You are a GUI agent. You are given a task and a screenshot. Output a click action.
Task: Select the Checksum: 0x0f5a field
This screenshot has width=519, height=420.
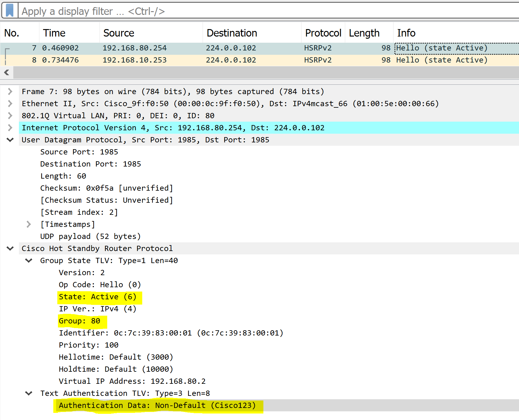coord(107,188)
